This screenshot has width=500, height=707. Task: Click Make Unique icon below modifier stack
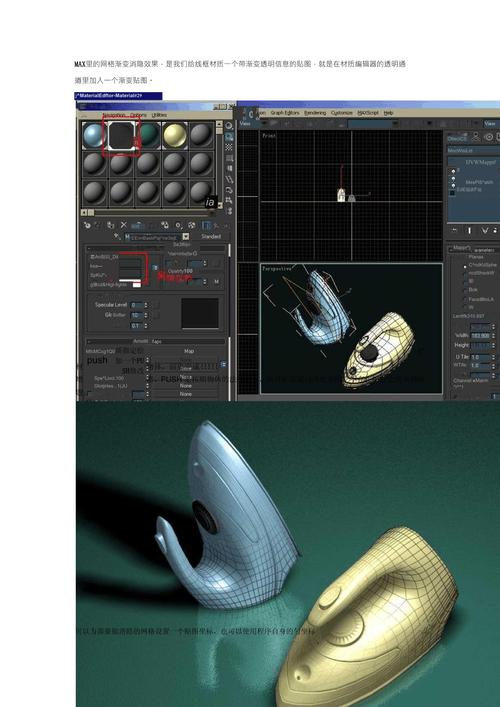[x=485, y=230]
